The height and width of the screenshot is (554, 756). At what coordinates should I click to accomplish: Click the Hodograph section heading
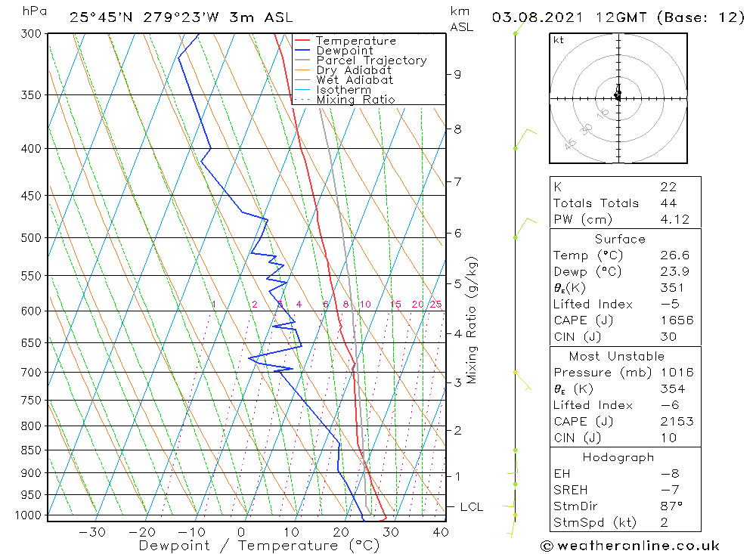tap(618, 457)
